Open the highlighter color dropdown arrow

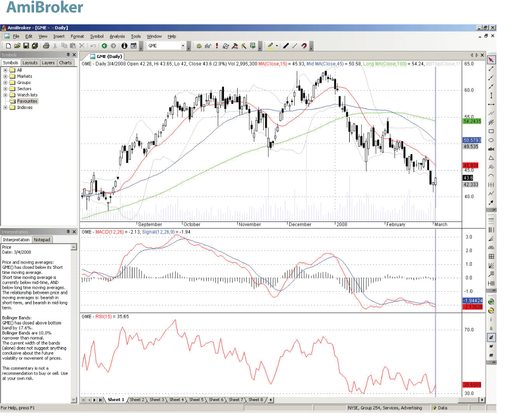tap(277, 46)
